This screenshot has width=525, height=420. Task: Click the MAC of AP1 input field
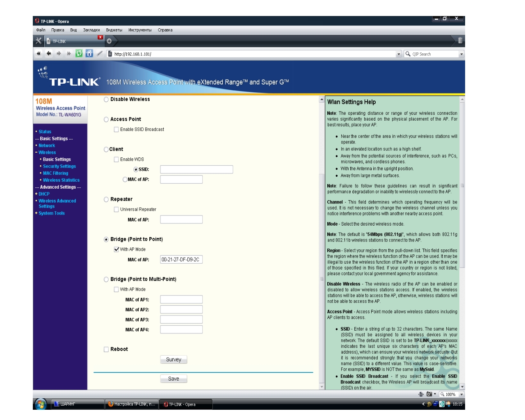tap(181, 300)
